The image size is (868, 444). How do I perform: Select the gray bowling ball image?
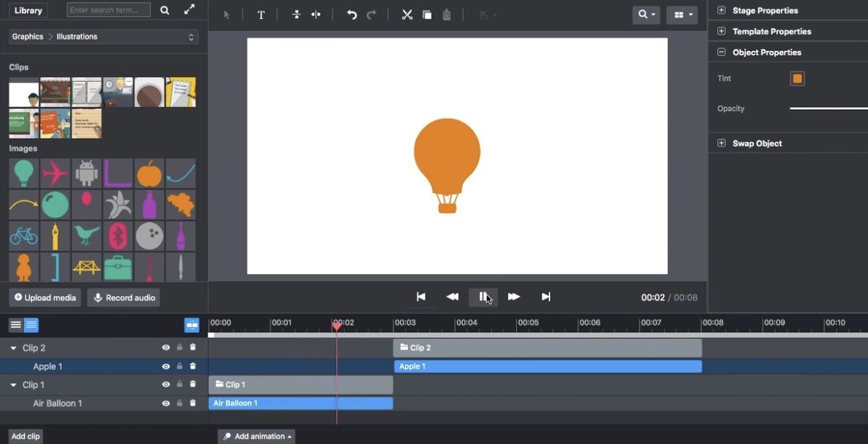[149, 237]
